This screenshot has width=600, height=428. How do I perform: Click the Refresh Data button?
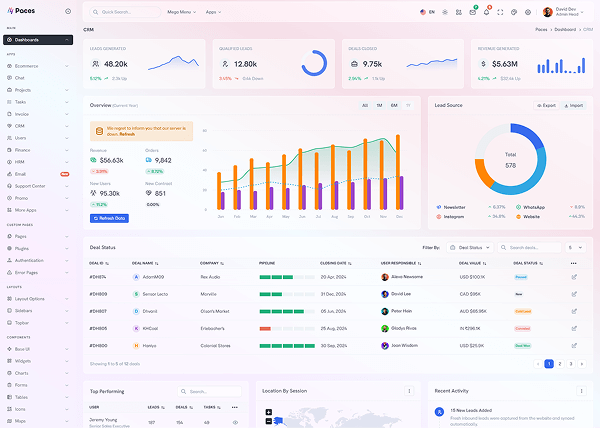[x=109, y=218]
